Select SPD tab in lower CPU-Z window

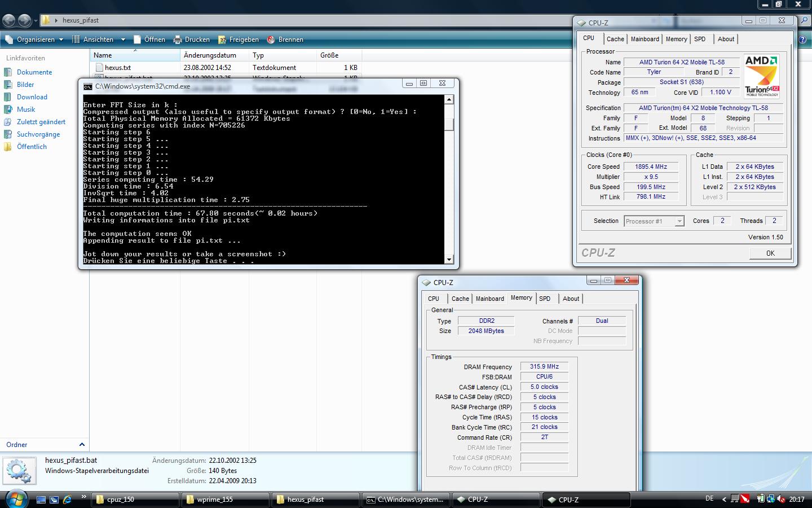click(545, 299)
